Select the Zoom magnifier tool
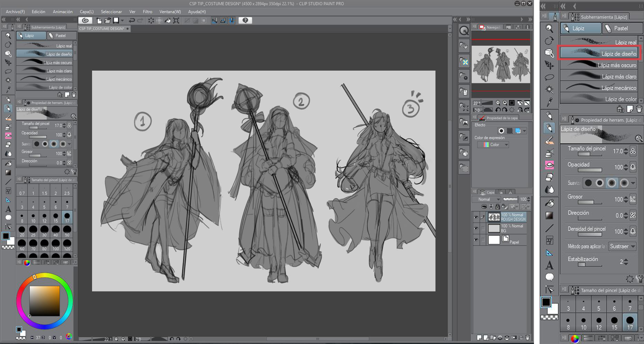Image resolution: width=644 pixels, height=344 pixels. click(8, 36)
